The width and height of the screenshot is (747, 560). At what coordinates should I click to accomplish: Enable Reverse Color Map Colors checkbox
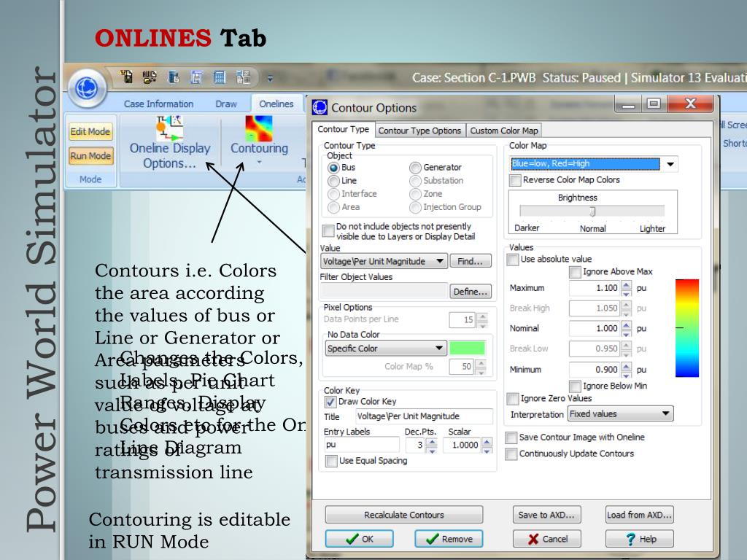pyautogui.click(x=515, y=180)
